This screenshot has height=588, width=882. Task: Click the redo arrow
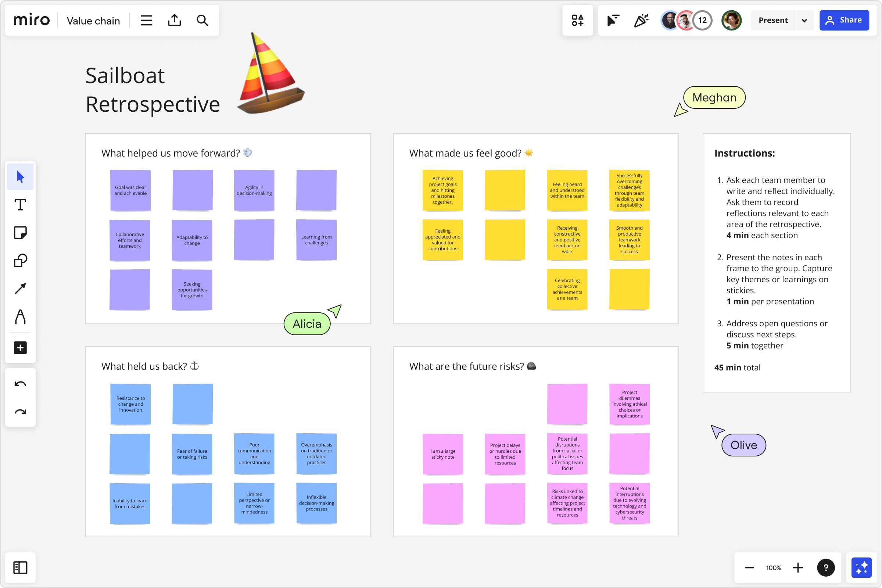tap(20, 412)
